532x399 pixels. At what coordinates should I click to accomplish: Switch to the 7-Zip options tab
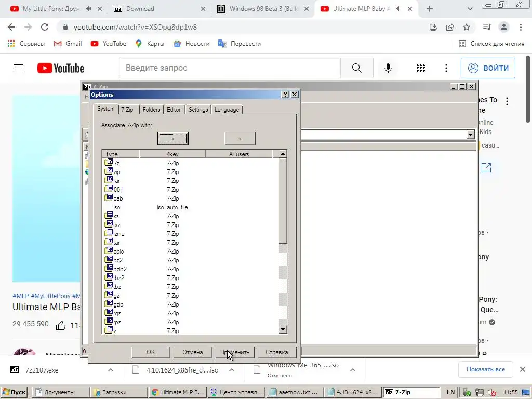(x=127, y=110)
